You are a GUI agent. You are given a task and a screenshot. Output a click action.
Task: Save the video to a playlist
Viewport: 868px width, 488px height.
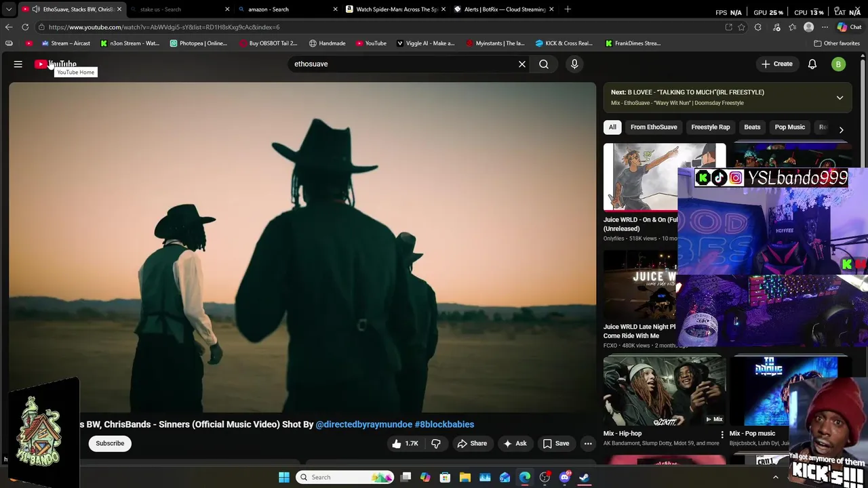pyautogui.click(x=556, y=443)
